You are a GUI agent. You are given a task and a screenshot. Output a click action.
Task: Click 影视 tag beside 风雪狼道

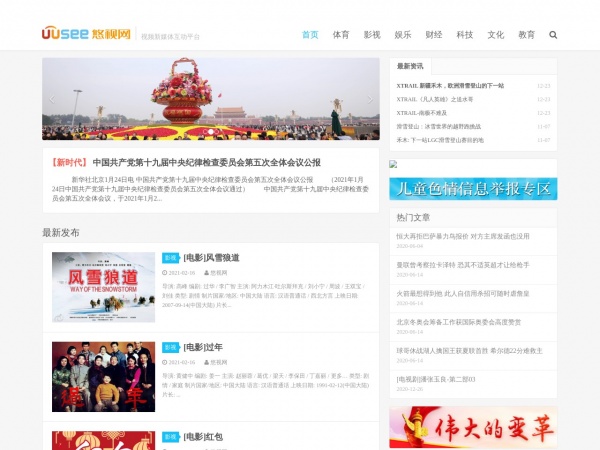[x=171, y=258]
